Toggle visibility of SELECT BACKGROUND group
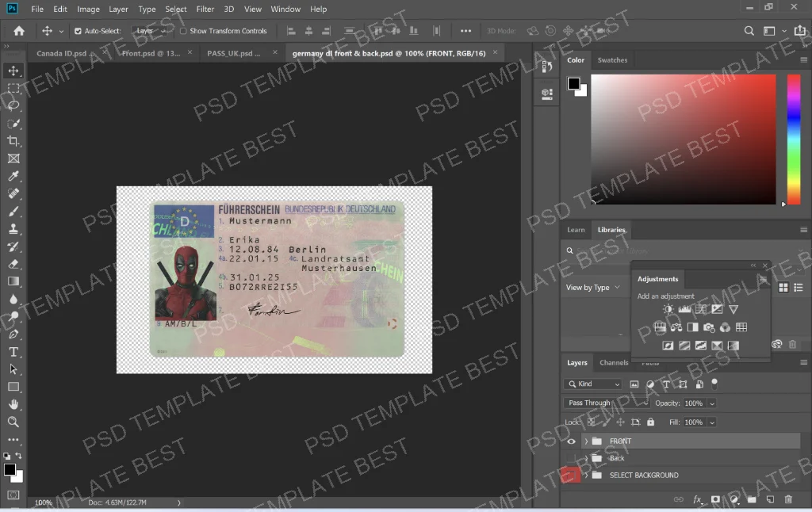 tap(571, 476)
